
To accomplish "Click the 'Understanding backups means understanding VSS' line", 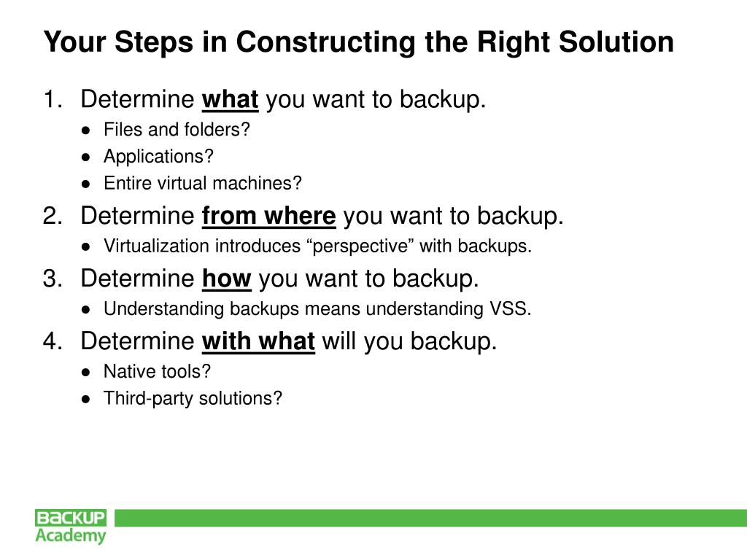I will (317, 309).
